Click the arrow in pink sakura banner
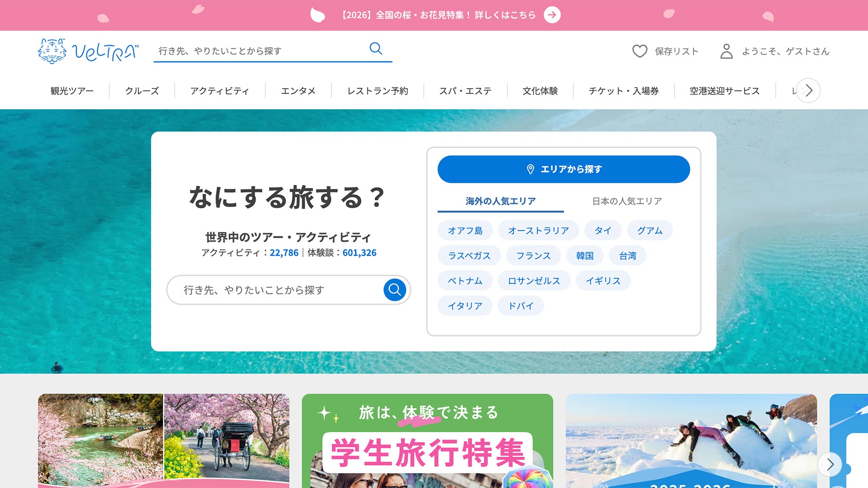Viewport: 868px width, 488px height. point(552,15)
